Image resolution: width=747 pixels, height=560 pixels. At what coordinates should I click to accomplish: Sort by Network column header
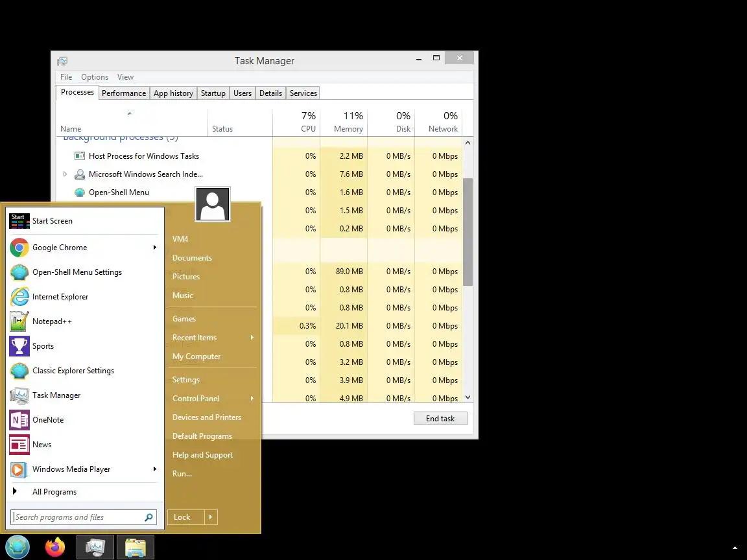438,122
